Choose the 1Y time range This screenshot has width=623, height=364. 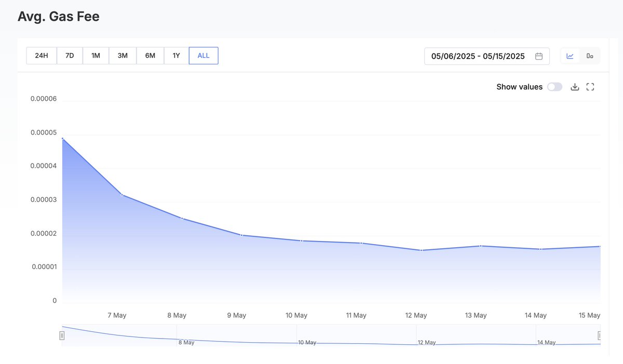(177, 56)
